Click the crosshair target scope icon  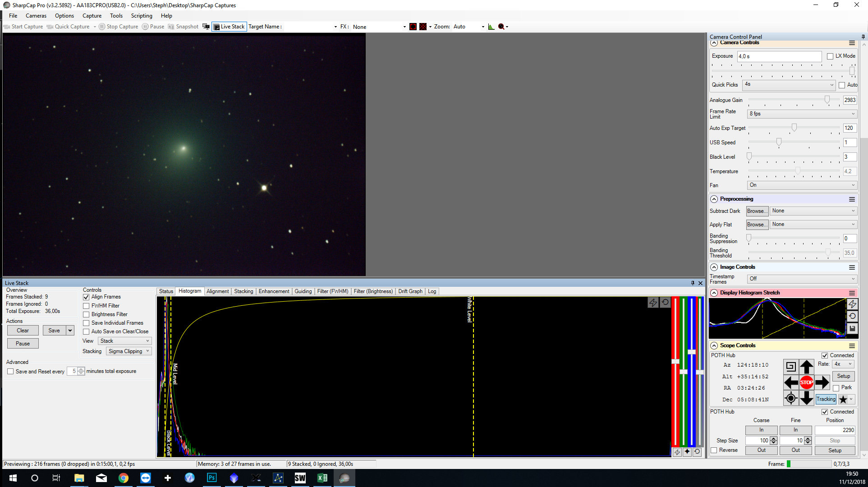point(790,398)
